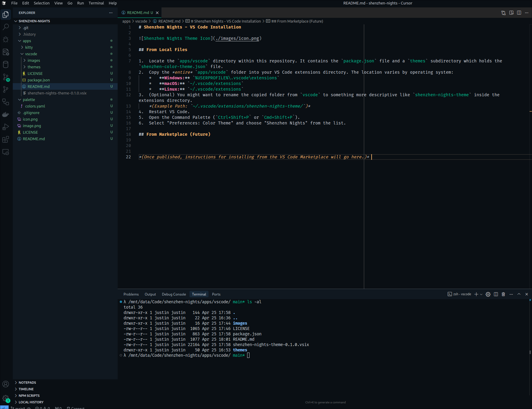Switch to the Problems panel tab
This screenshot has width=532, height=409.
pyautogui.click(x=131, y=294)
